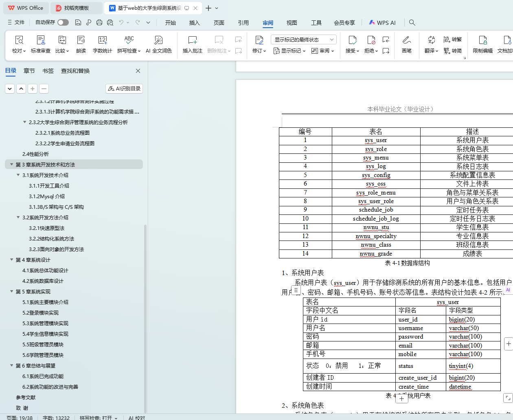Toggle the 自动保存 autosave switch
The image size is (513, 420).
63,22
